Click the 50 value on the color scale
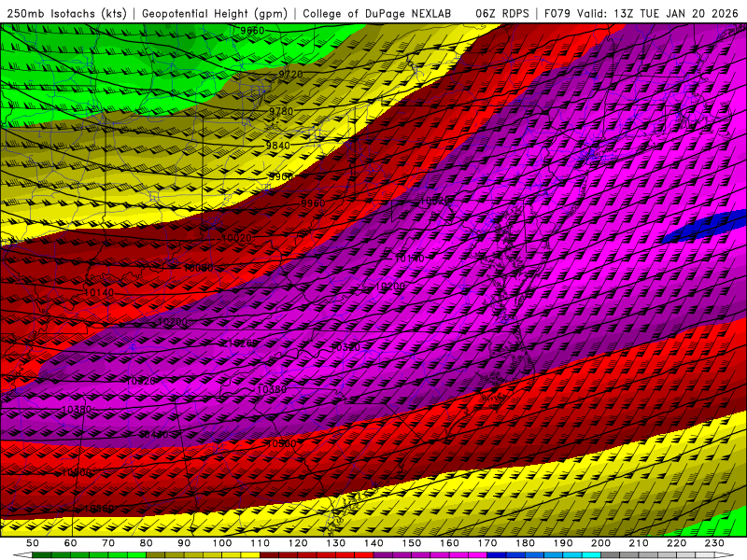The height and width of the screenshot is (560, 747). coord(33,543)
